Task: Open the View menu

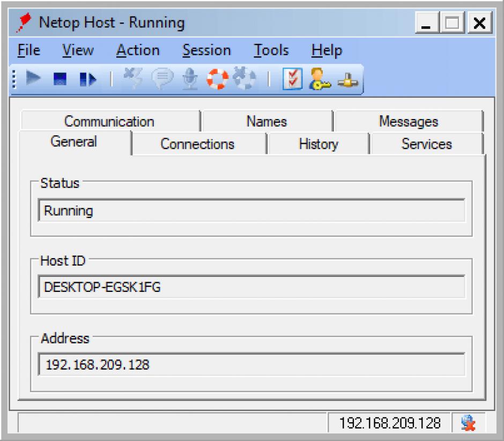Action: click(78, 50)
